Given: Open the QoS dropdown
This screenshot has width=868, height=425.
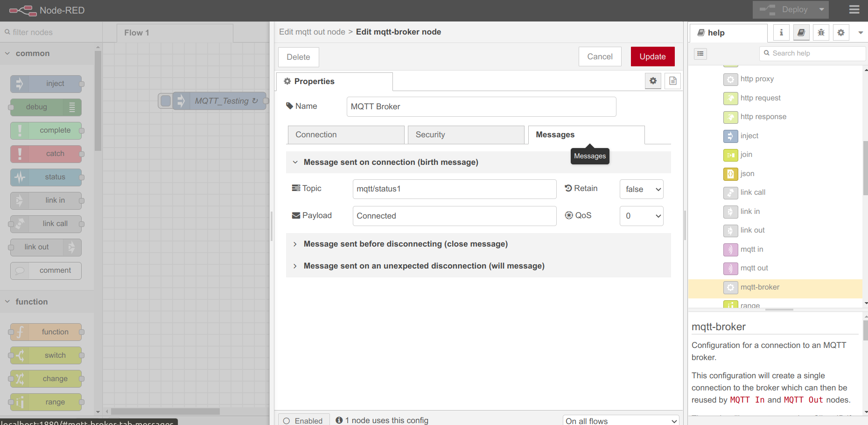Looking at the screenshot, I should [641, 216].
